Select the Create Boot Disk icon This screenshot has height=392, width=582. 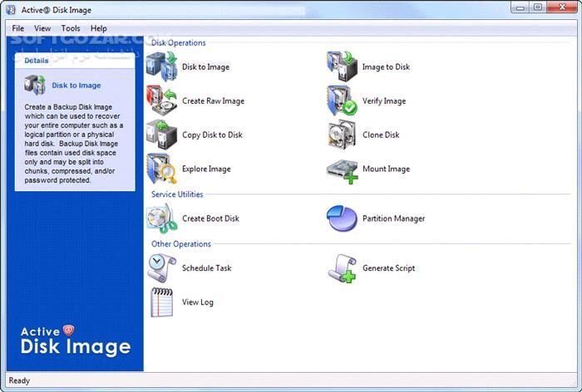point(162,218)
